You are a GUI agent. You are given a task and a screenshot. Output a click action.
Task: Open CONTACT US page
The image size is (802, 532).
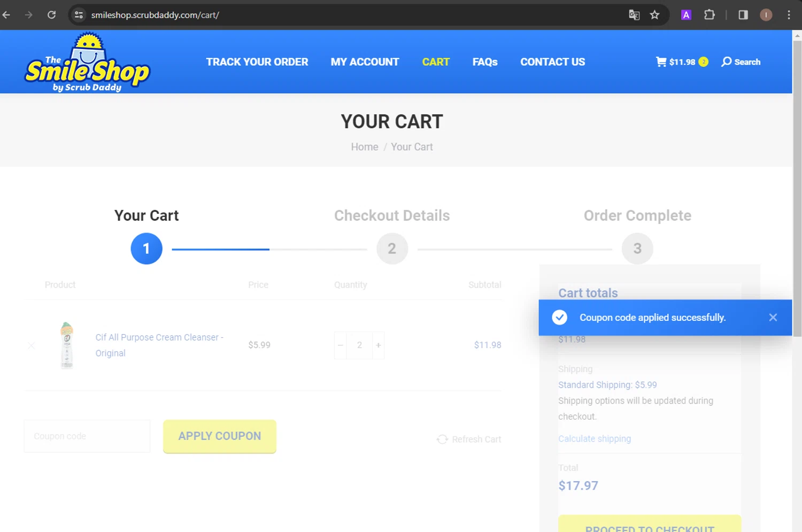[x=553, y=62]
